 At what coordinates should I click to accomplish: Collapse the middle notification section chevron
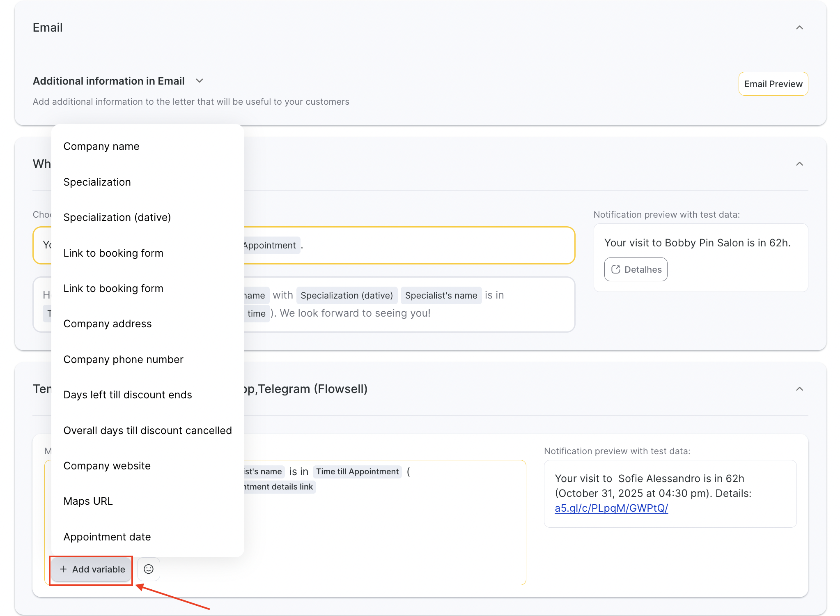pos(799,164)
